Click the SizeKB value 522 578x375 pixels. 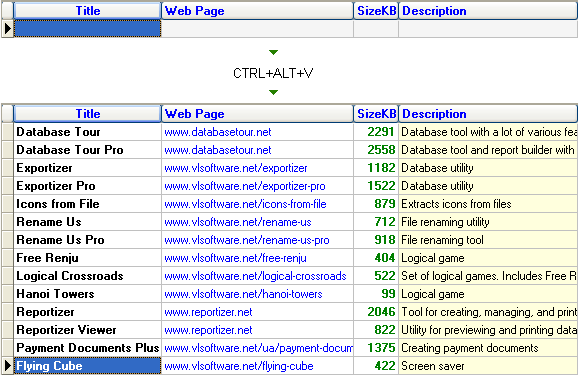pyautogui.click(x=384, y=276)
